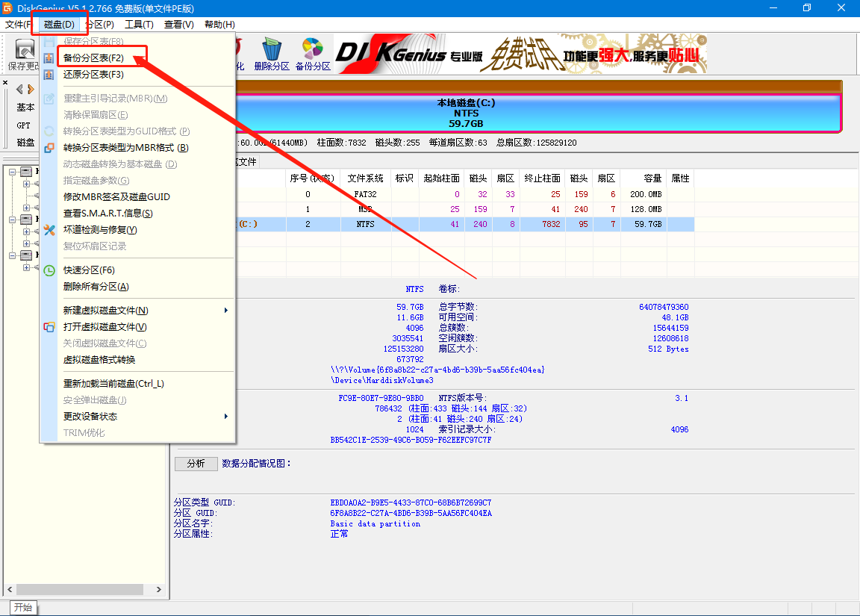Click the 文件系统 column header
This screenshot has height=616, width=860.
point(365,178)
